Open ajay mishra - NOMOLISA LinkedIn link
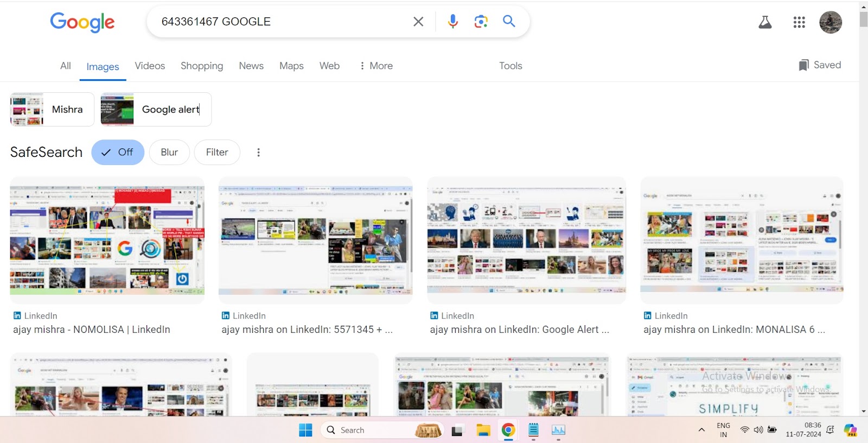868x443 pixels. tap(92, 330)
